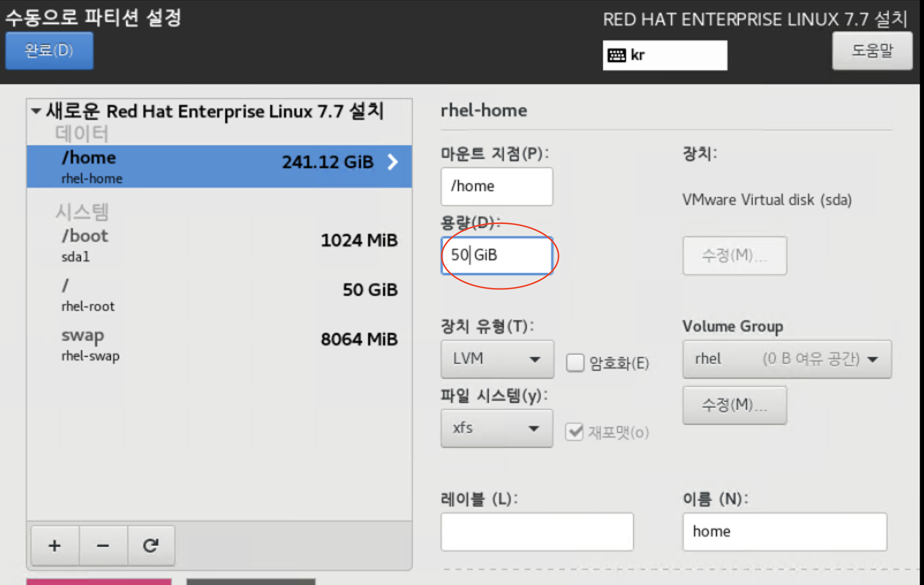Click the reload storage configuration icon
Viewport: 924px width, 585px height.
[151, 545]
